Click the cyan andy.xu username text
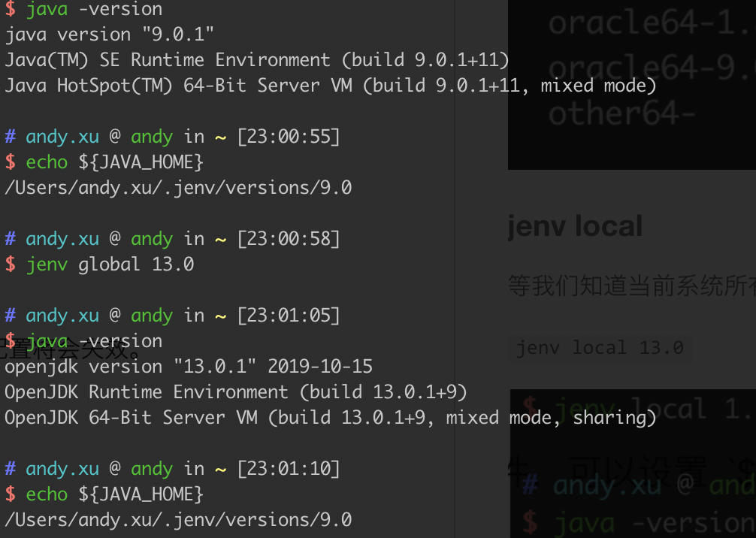This screenshot has width=756, height=538. click(x=62, y=136)
